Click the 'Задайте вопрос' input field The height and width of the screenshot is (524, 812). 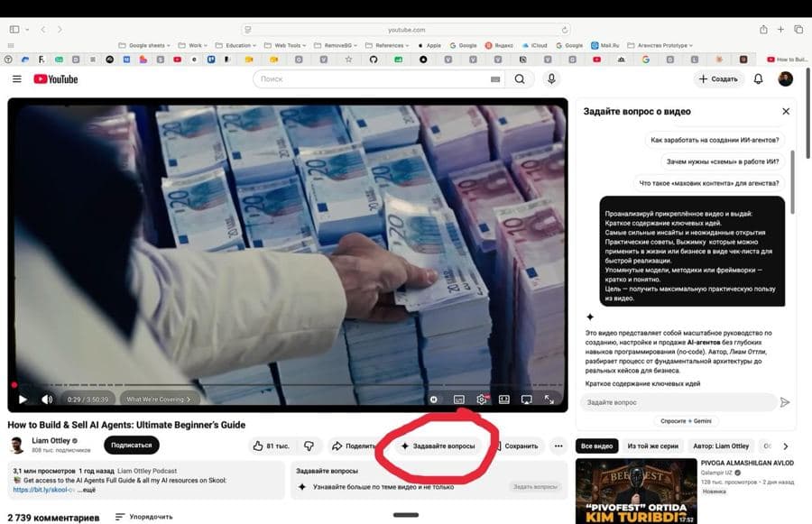coord(678,402)
